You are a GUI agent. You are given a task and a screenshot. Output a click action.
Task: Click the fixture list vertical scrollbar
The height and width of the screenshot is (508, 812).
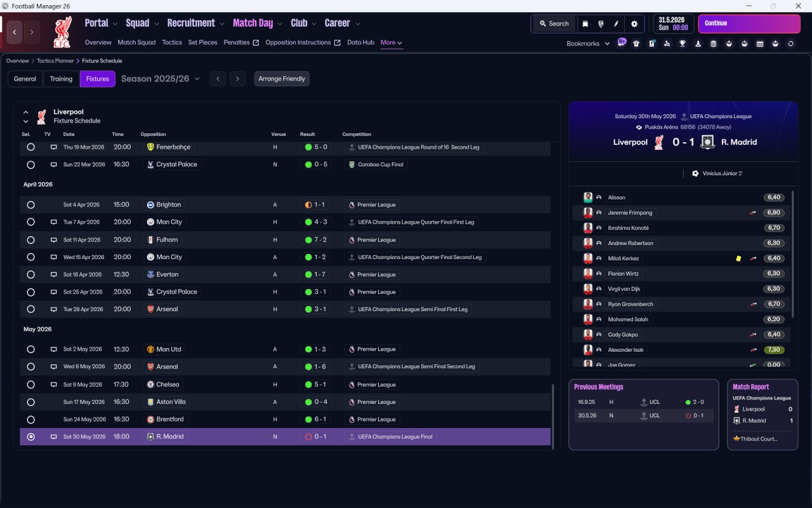click(x=553, y=415)
